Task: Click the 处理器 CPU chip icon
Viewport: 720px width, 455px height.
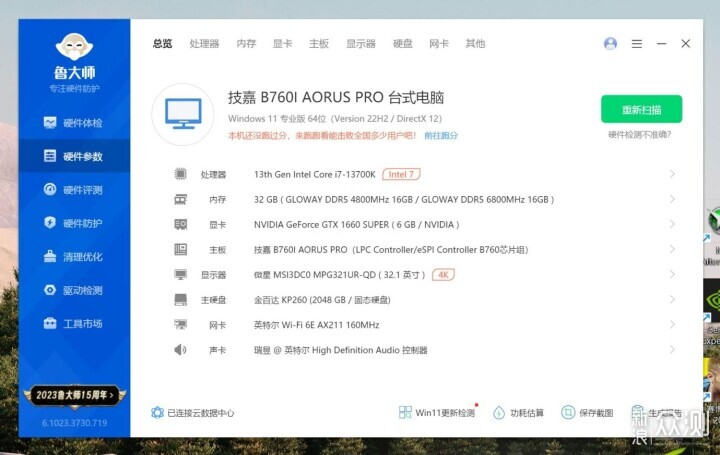Action: 180,174
